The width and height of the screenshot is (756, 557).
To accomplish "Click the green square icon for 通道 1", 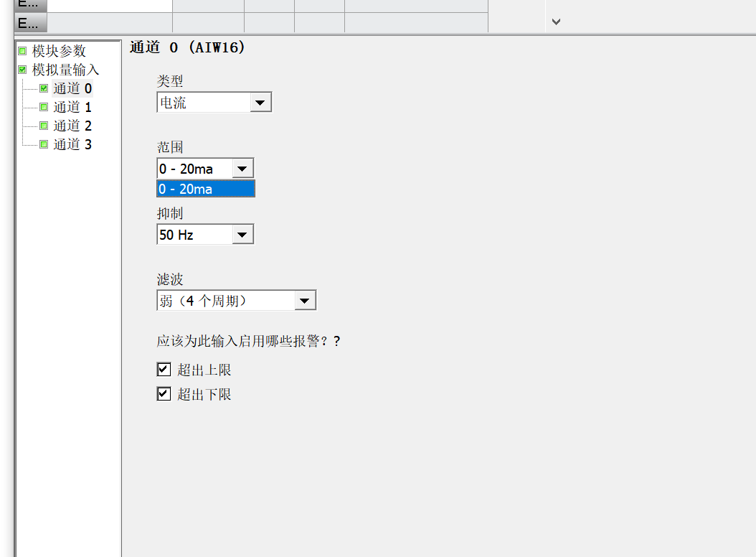I will (44, 107).
